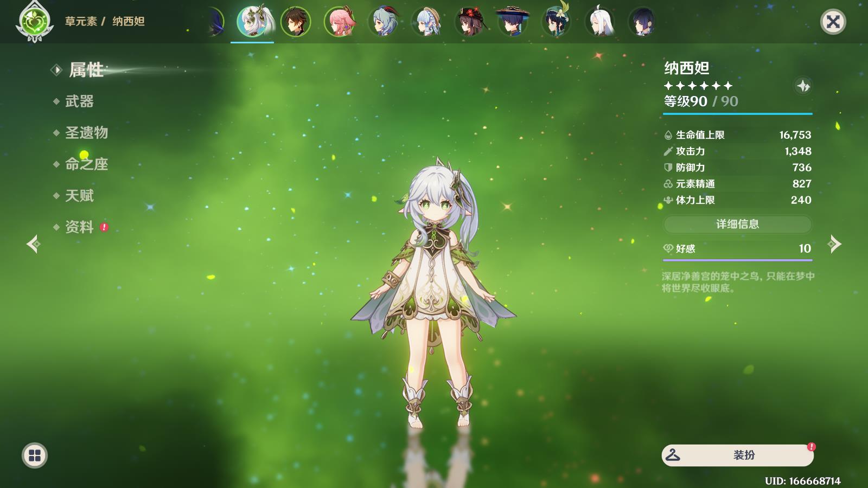Screen dimensions: 868x488
Task: Click the 详细信息 details button
Action: [737, 224]
